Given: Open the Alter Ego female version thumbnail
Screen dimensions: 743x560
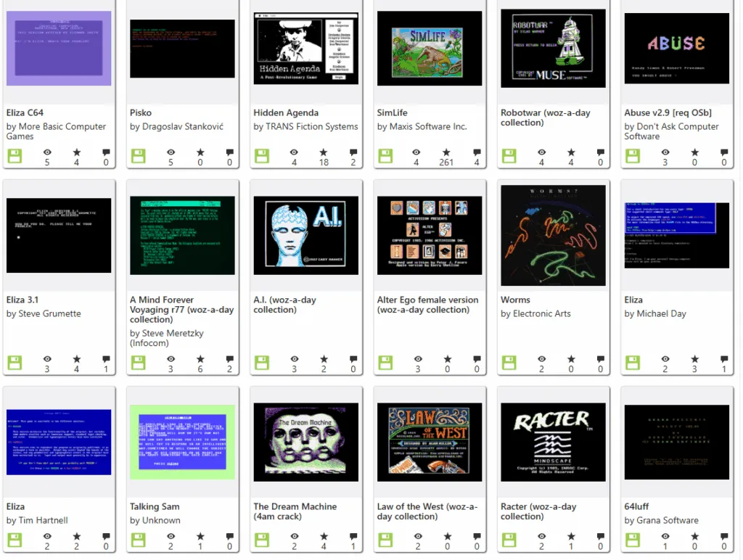Looking at the screenshot, I should [430, 236].
